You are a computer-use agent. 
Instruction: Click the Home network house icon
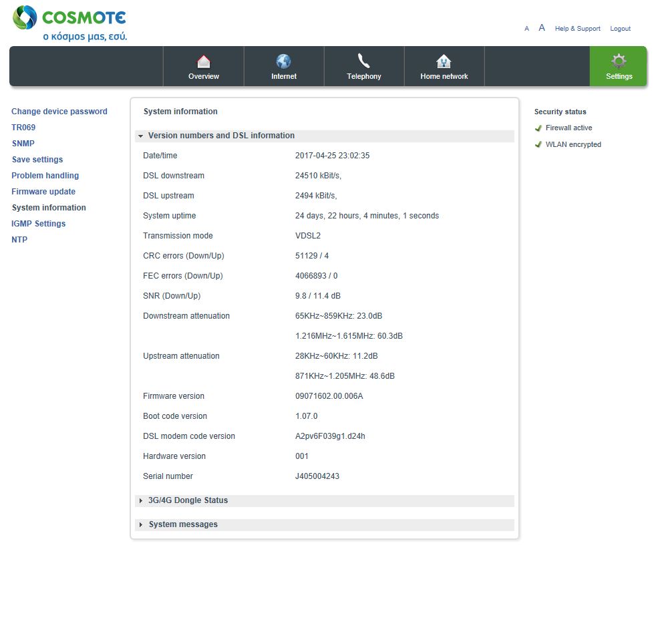click(x=444, y=61)
